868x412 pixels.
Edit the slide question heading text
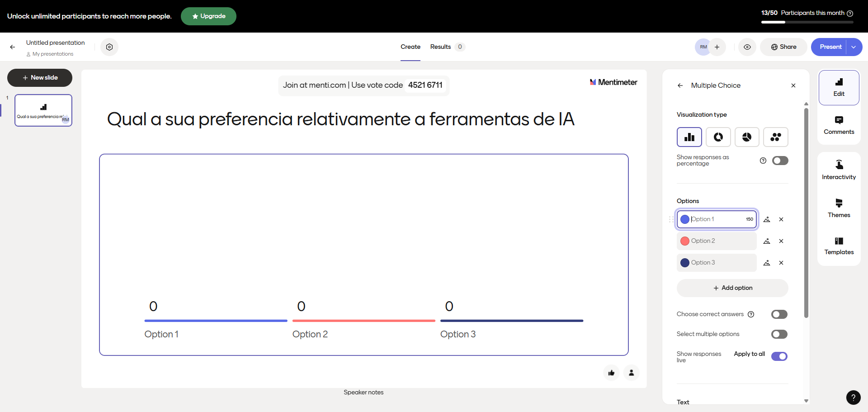[341, 119]
